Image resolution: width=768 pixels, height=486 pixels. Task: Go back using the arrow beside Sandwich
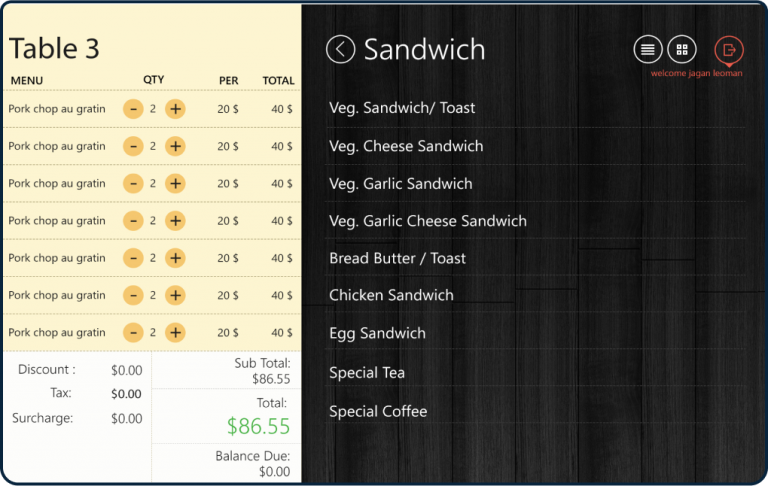340,49
